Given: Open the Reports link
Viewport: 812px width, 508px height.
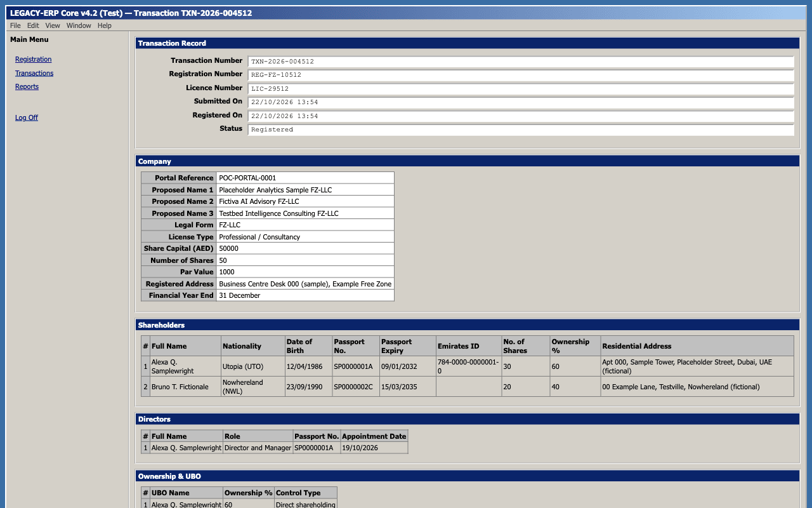Looking at the screenshot, I should [27, 86].
